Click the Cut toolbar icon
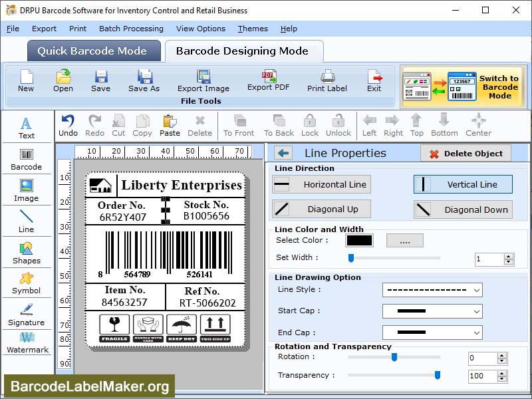 (x=118, y=126)
